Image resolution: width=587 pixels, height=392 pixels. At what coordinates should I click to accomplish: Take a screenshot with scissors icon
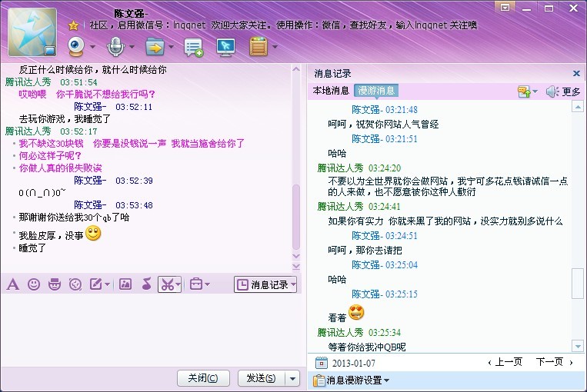[168, 284]
